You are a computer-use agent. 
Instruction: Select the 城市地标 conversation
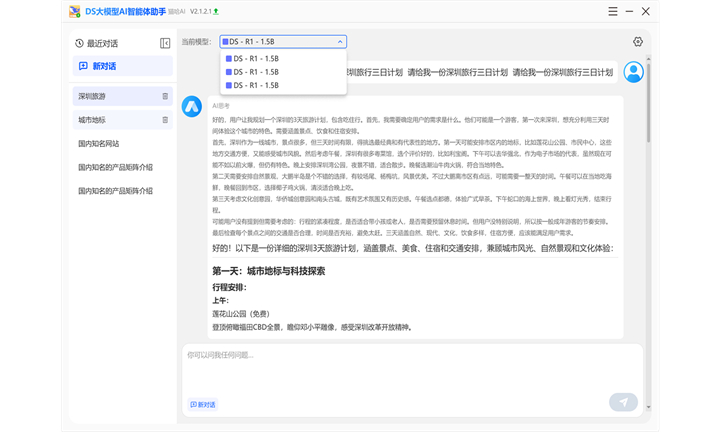tap(93, 120)
